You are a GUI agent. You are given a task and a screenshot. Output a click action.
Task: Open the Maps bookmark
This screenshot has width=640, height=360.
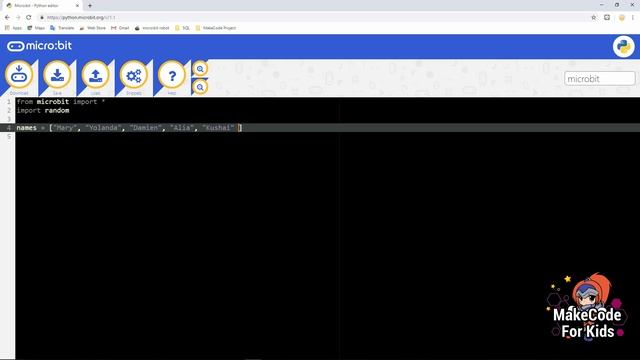coord(36,28)
